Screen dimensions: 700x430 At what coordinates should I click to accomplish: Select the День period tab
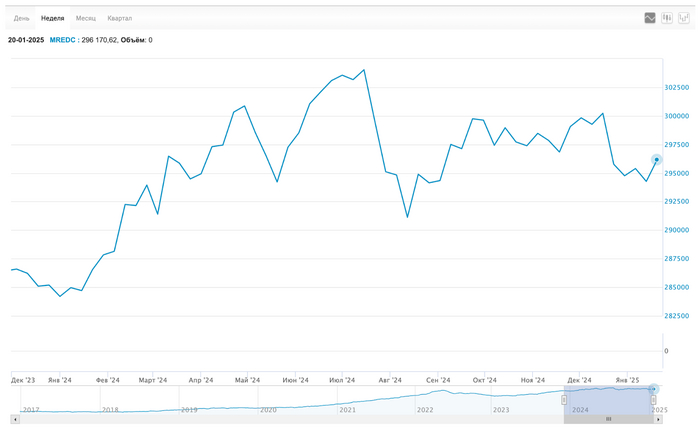[x=22, y=18]
